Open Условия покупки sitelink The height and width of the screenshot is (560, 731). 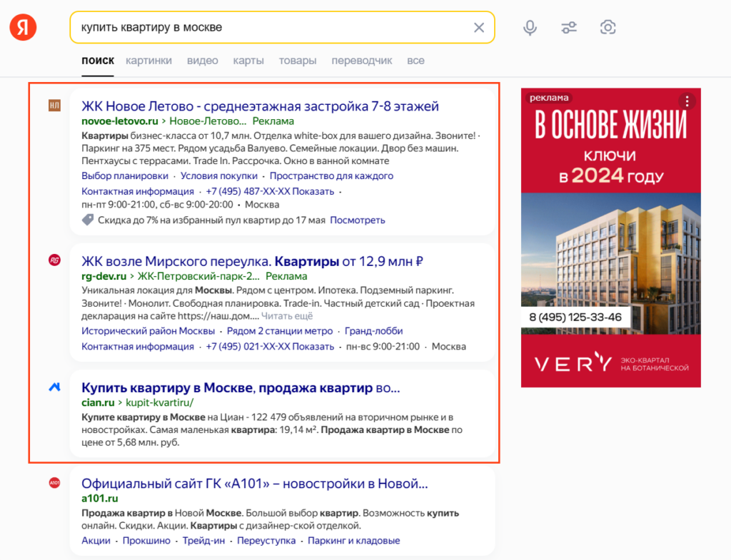point(219,175)
